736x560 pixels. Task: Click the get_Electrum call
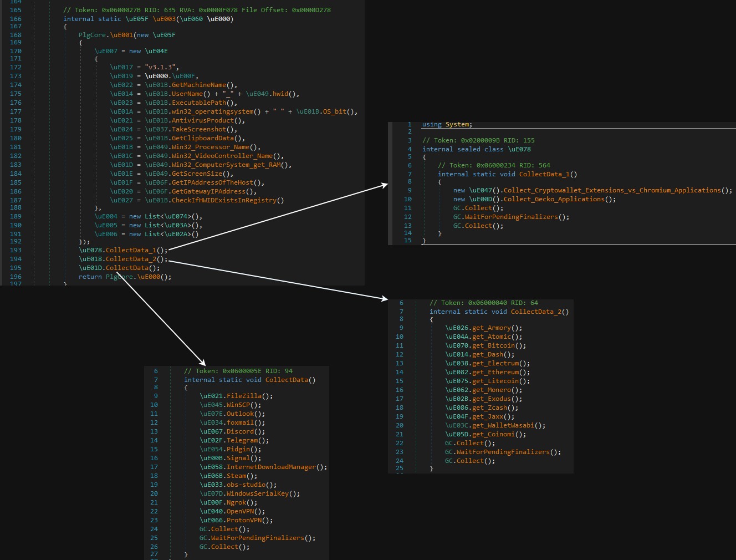coord(495,363)
